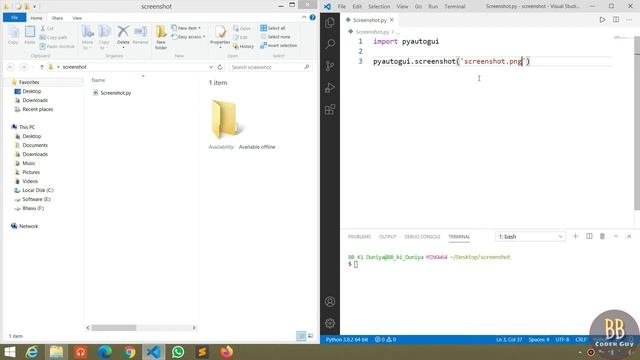
Task: Click Invert selection in Explorer ribbon
Action: point(279,45)
